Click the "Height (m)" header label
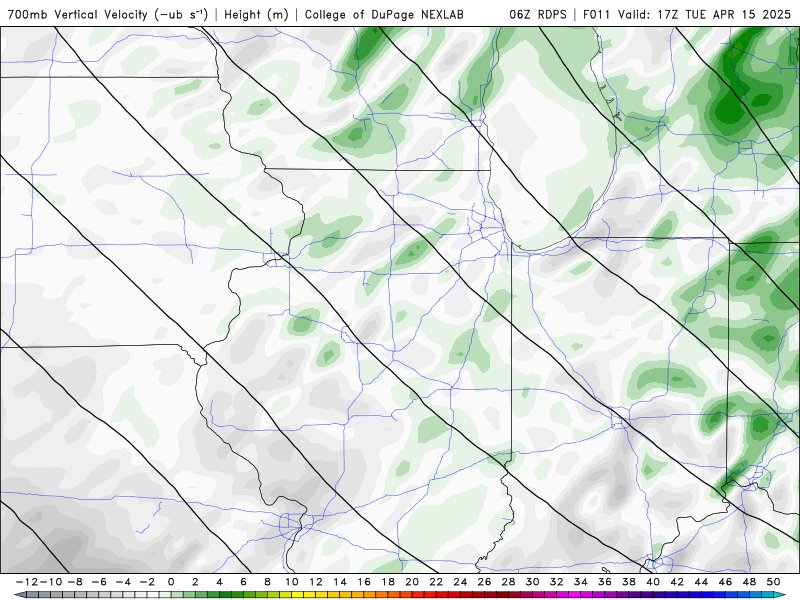 [x=256, y=14]
